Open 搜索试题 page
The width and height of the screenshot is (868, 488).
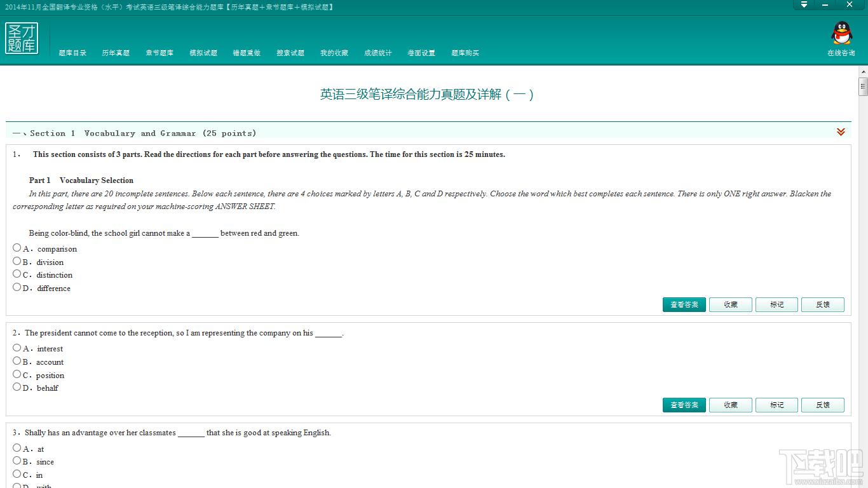pyautogui.click(x=290, y=53)
